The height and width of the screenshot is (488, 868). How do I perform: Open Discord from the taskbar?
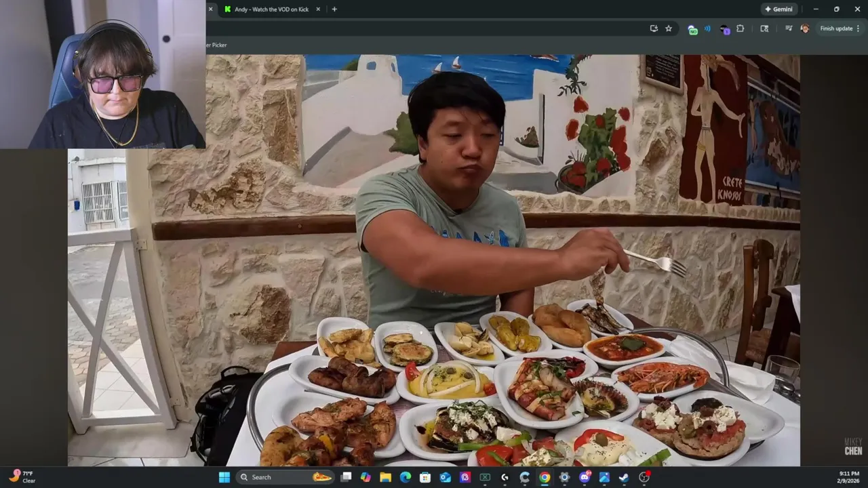click(585, 477)
